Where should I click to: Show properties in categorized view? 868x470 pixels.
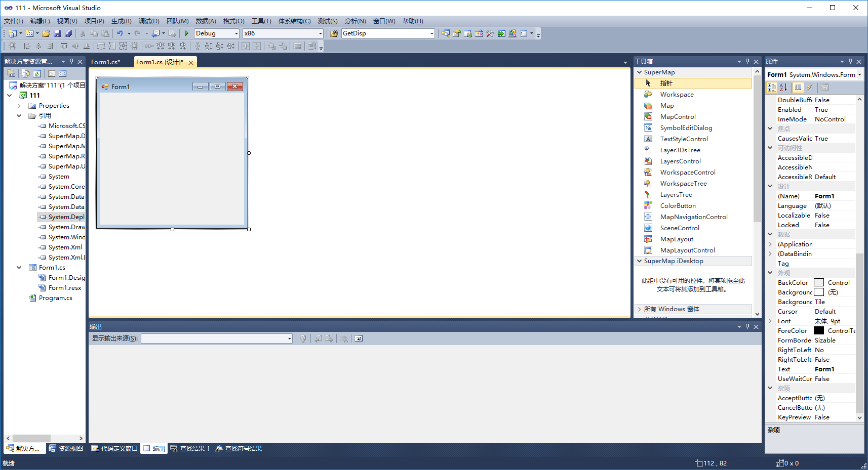point(772,88)
